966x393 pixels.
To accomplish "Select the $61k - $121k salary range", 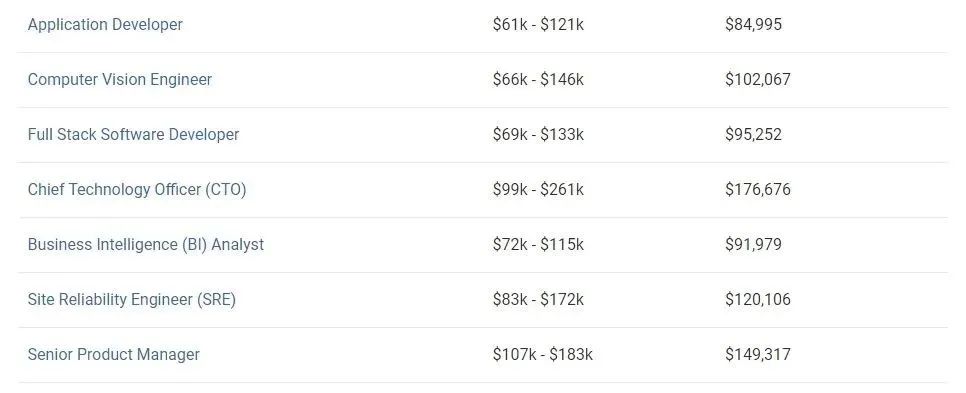I will pyautogui.click(x=538, y=25).
